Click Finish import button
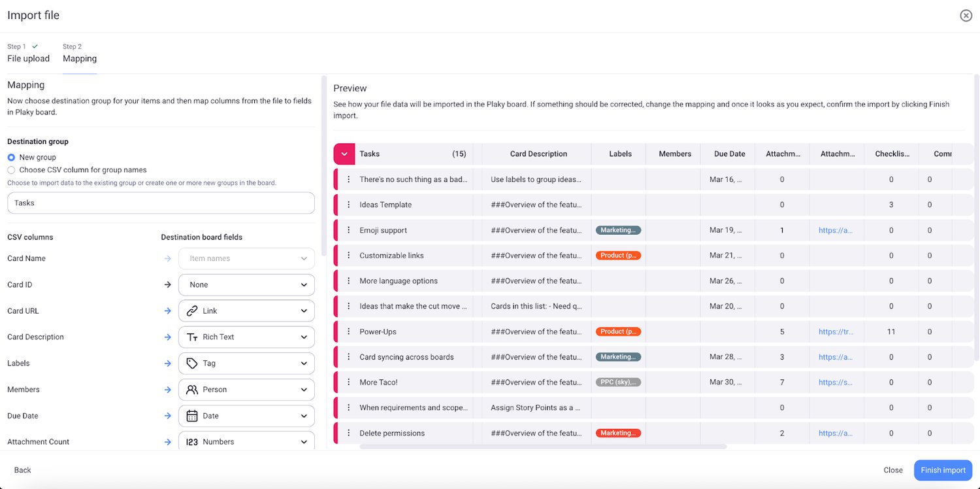This screenshot has width=980, height=489. [943, 470]
